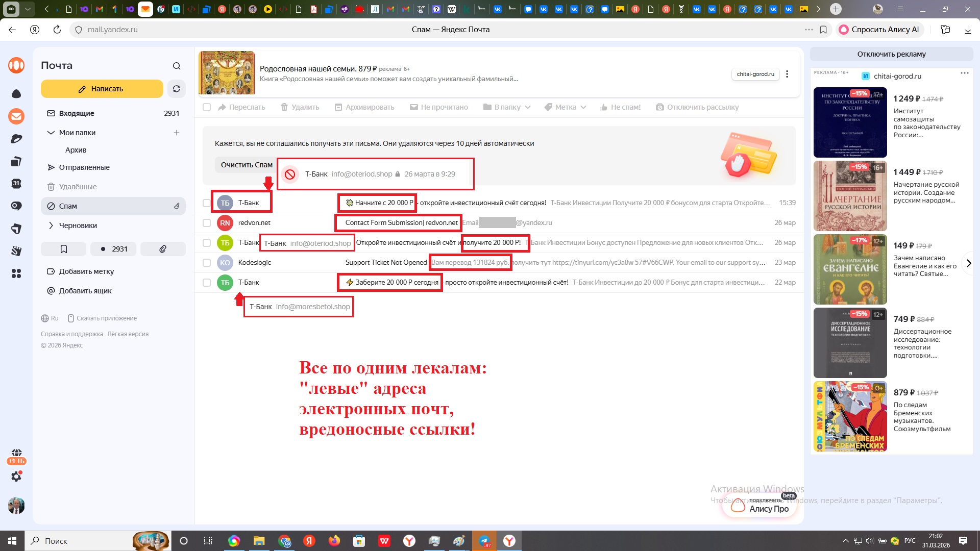
Task: Click the broom icon in Spam folder
Action: (x=177, y=206)
